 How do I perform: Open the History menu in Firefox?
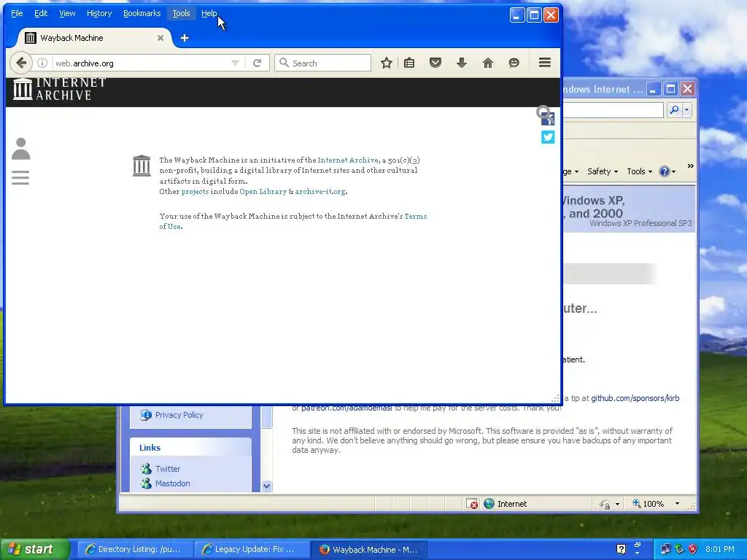[x=99, y=13]
